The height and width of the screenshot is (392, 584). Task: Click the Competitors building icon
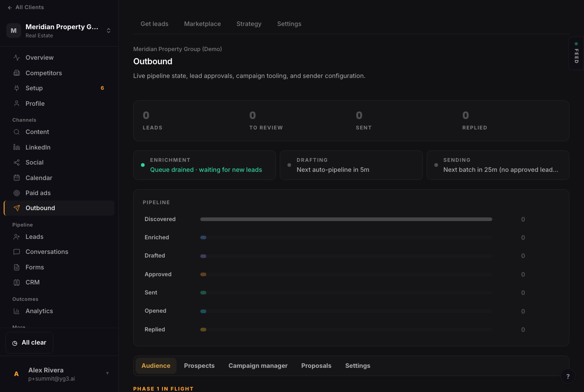17,73
